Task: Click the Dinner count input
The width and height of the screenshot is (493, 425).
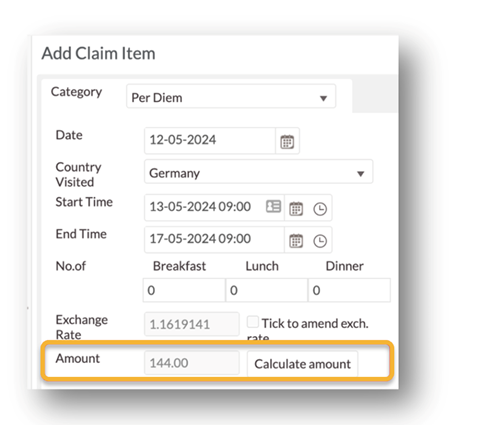Action: tap(349, 290)
